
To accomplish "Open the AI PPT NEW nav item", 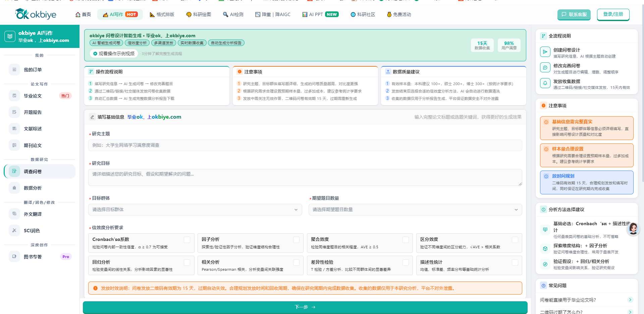I will tap(320, 14).
